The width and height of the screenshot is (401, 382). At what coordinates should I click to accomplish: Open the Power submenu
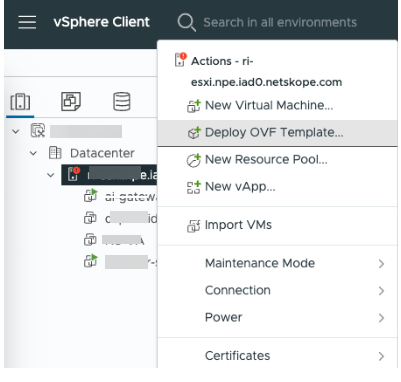point(277,318)
